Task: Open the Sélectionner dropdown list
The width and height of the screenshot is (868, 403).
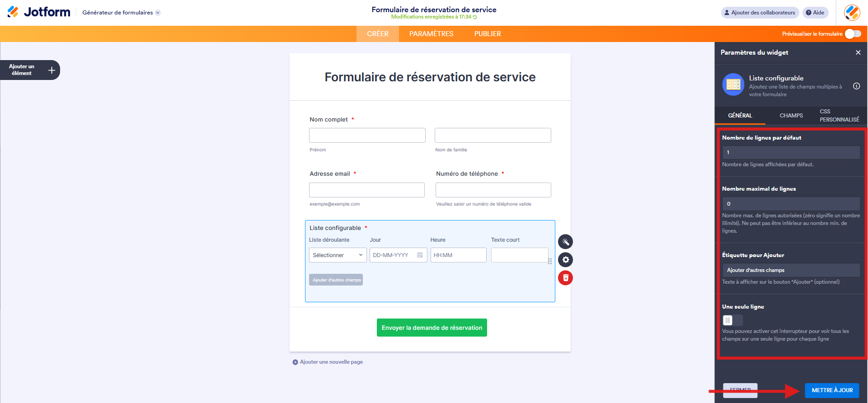Action: point(338,255)
